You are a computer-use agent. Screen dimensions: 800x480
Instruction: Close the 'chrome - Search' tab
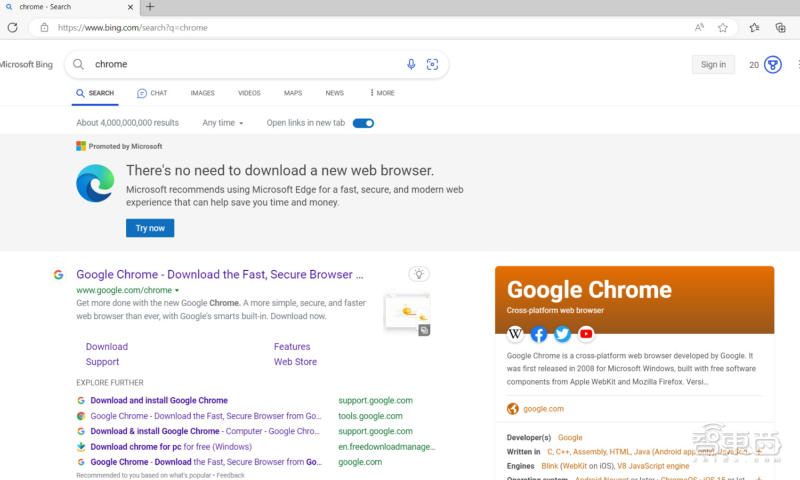pos(130,7)
